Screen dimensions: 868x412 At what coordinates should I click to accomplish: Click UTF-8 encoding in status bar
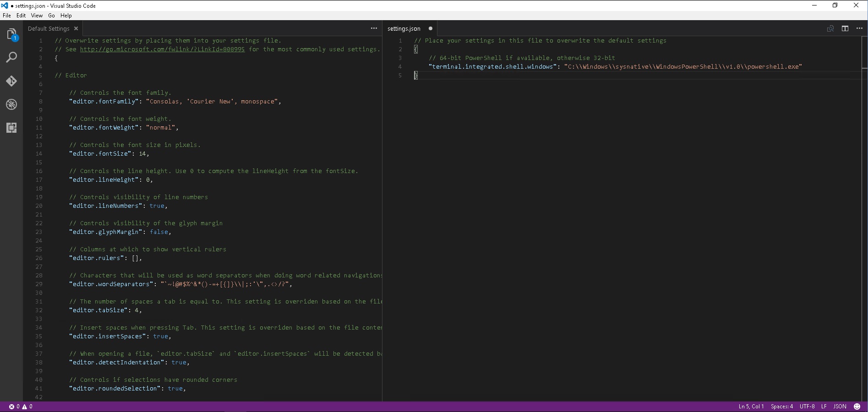(807, 407)
